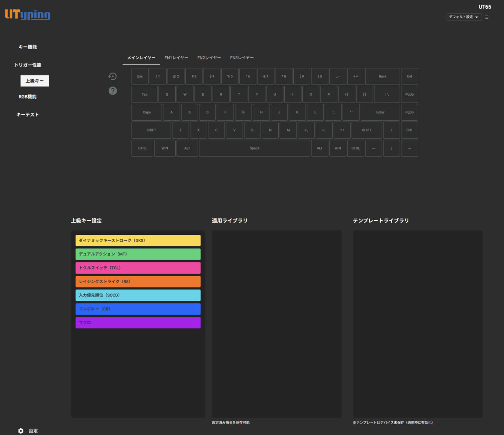Open the キー機能 section
504x435 pixels.
[28, 47]
